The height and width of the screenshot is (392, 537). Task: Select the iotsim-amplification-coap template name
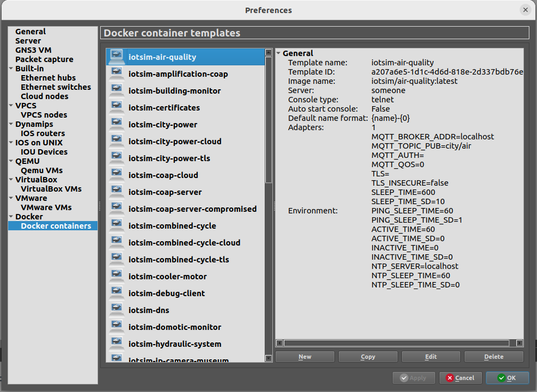(178, 74)
